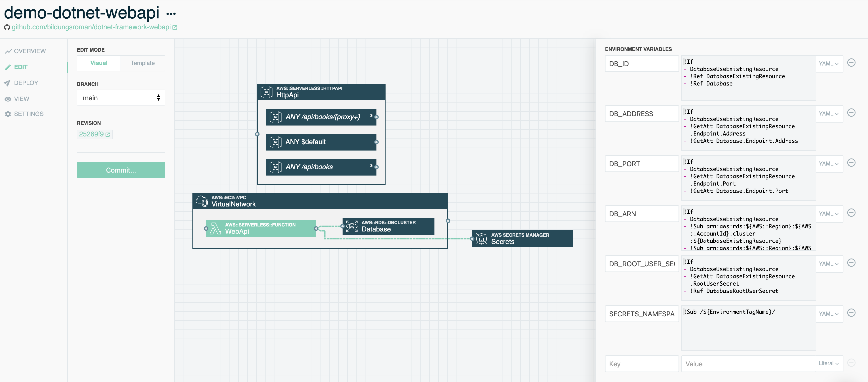The height and width of the screenshot is (382, 868).
Task: Click the View eye icon in sidebar
Action: [8, 99]
